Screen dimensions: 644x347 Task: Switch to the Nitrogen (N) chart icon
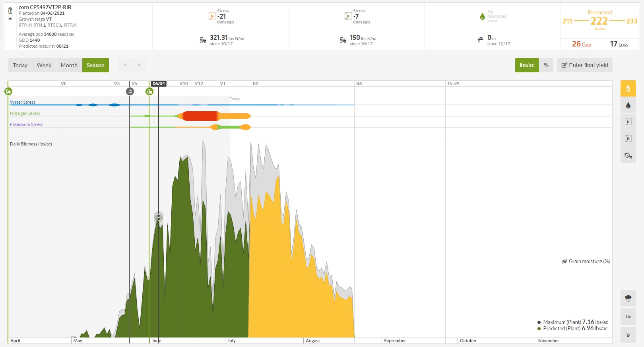[628, 122]
